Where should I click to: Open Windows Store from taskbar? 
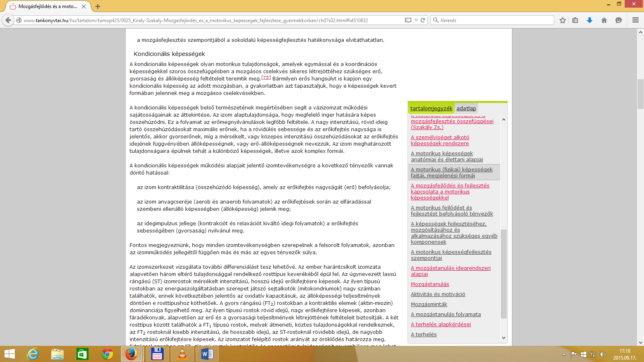[83, 354]
